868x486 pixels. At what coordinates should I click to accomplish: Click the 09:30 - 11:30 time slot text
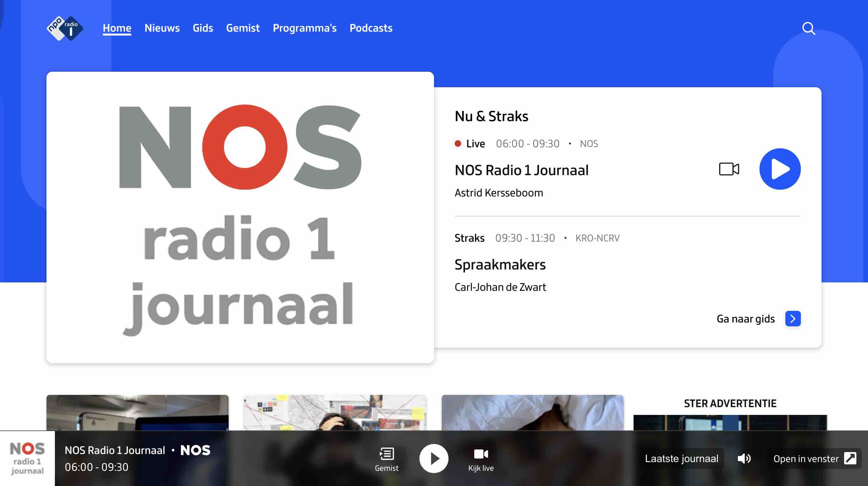(525, 238)
